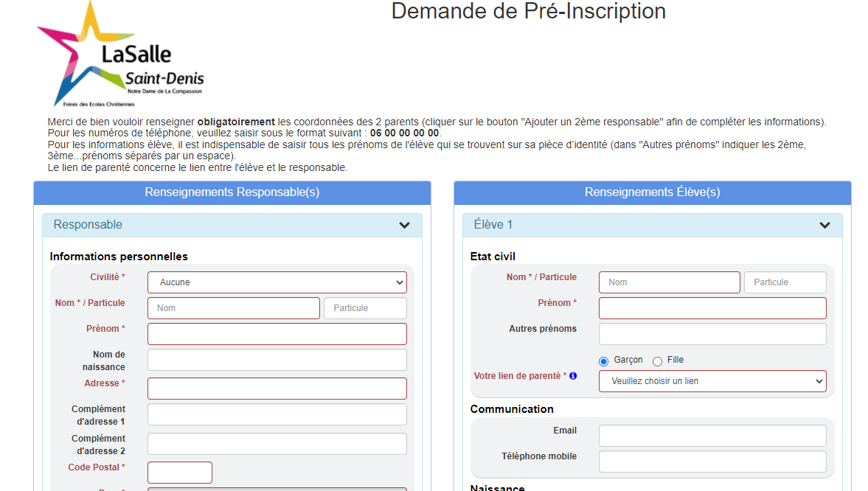
Task: Click the Nom de naissance field
Action: tap(277, 360)
